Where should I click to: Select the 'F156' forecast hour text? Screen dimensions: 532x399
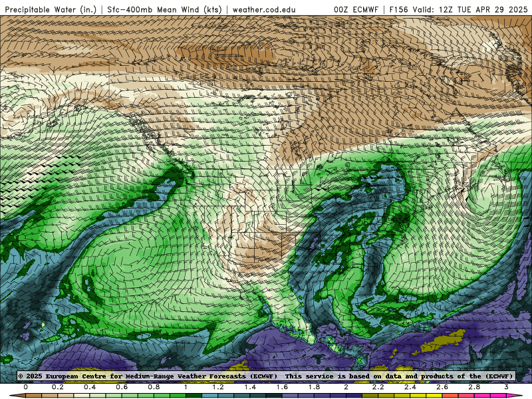398,10
